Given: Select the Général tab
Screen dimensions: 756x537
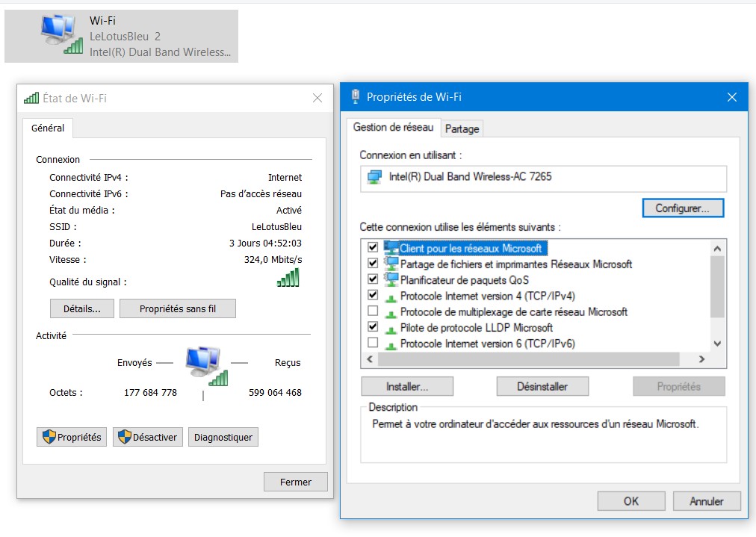Looking at the screenshot, I should pos(48,128).
